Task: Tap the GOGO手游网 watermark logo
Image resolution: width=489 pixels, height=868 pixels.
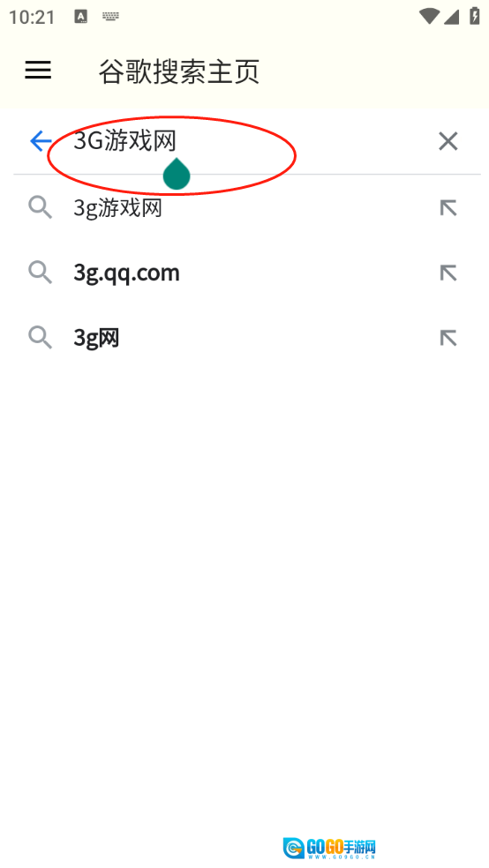Action: point(330,848)
